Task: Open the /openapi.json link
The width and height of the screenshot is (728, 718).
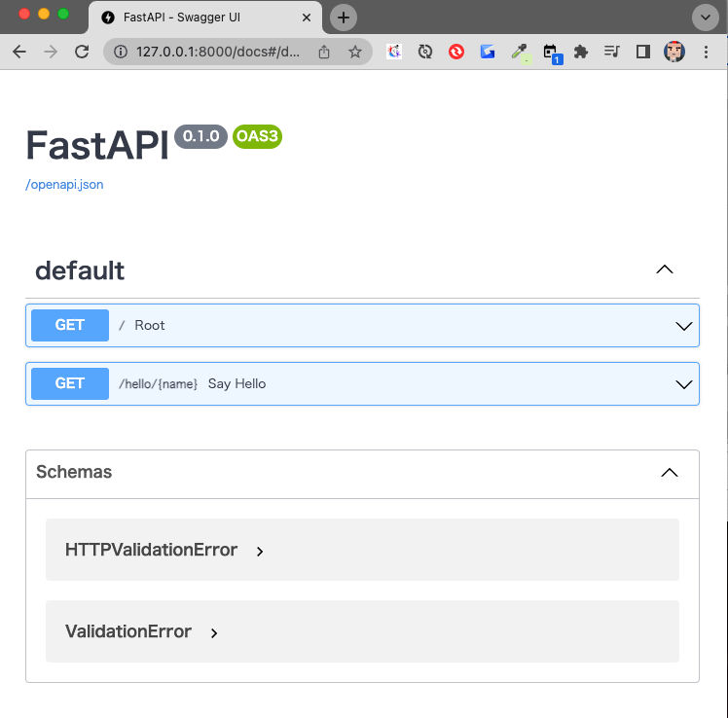Action: coord(64,184)
